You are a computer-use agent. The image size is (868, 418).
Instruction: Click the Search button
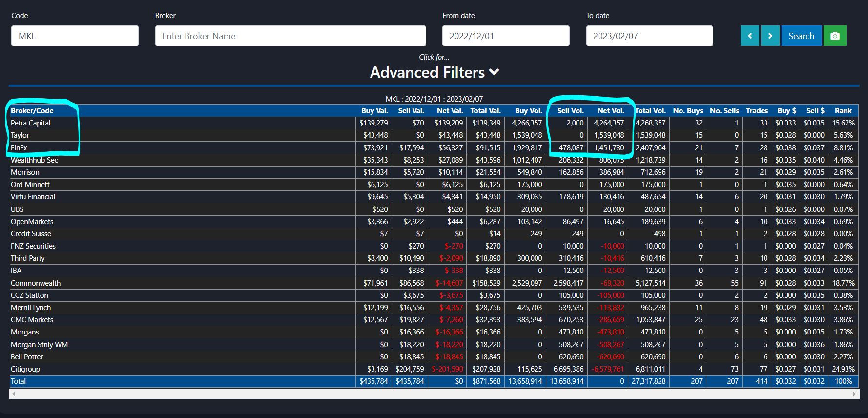click(801, 36)
